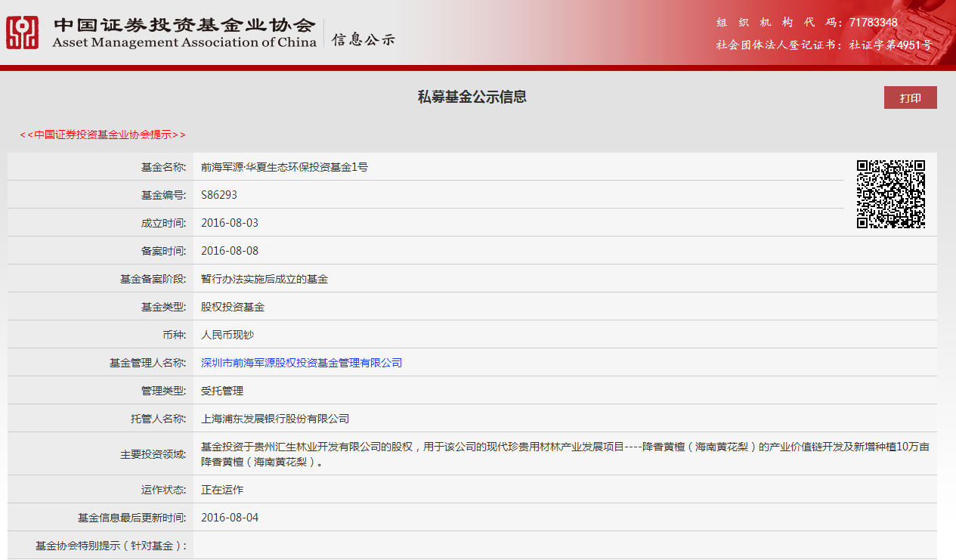The image size is (956, 560).
Task: Click the 币种 label
Action: coord(174,335)
